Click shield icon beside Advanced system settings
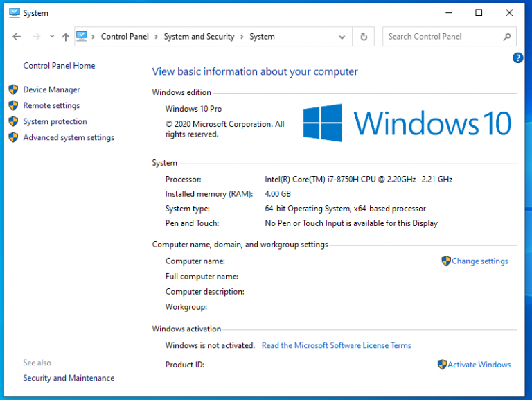 (x=13, y=137)
